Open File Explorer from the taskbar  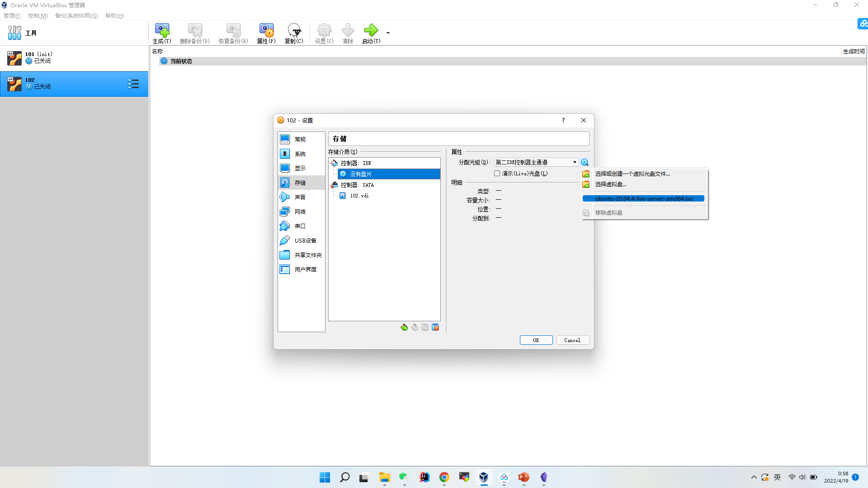pyautogui.click(x=385, y=477)
